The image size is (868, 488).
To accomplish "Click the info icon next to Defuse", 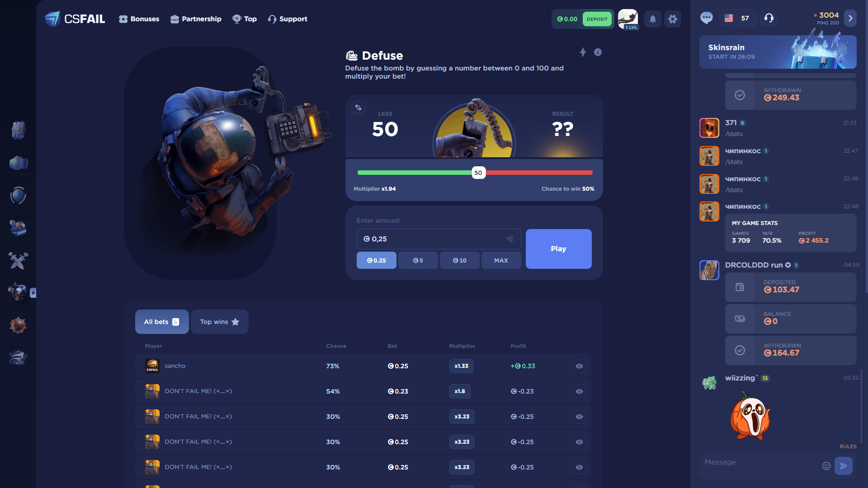I will point(598,52).
